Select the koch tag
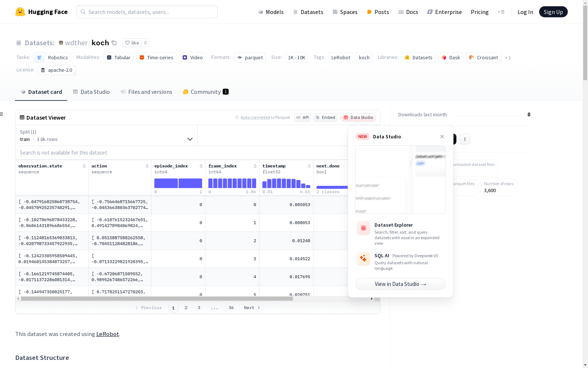Image resolution: width=588 pixels, height=368 pixels. (364, 57)
